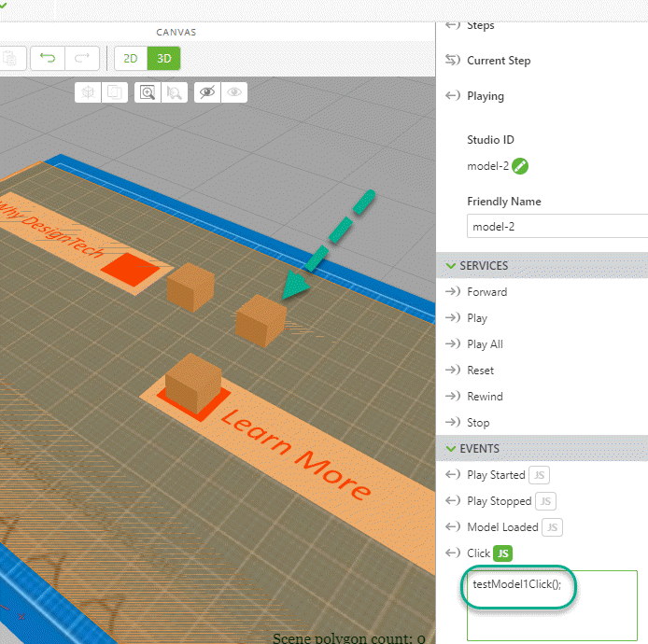This screenshot has width=648, height=644.
Task: Click the crossed-out eye hide icon
Action: pyautogui.click(x=207, y=91)
